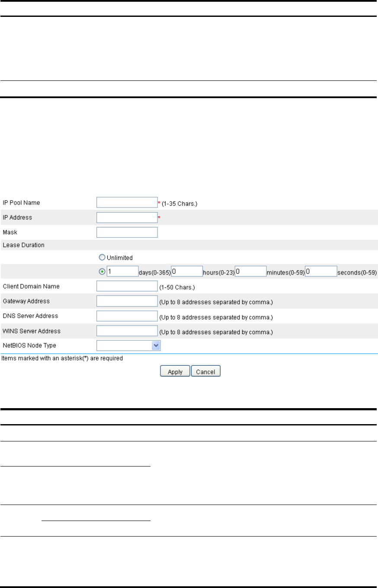Image resolution: width=378 pixels, height=588 pixels.
Task: Click the Apply button
Action: (x=175, y=371)
